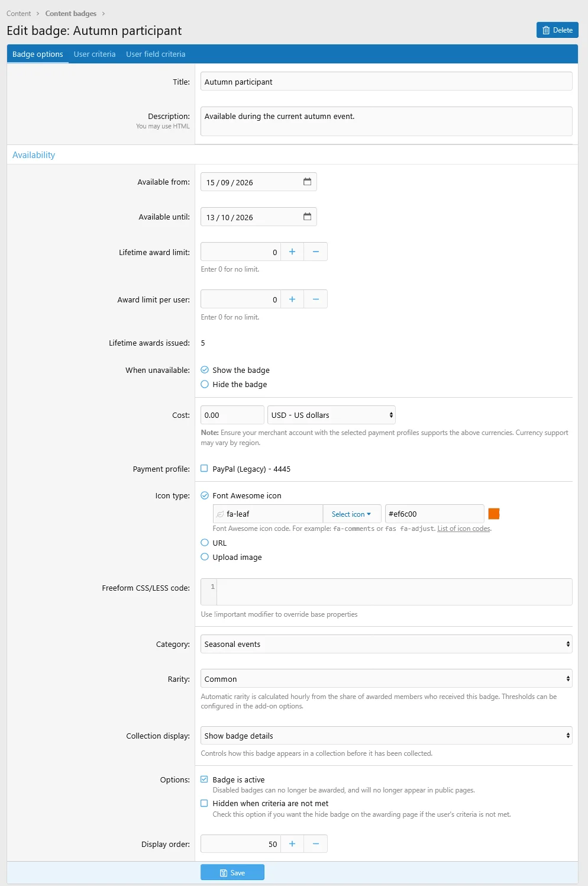The height and width of the screenshot is (886, 588).
Task: Edit the #ef6c00 color code field
Action: (435, 514)
